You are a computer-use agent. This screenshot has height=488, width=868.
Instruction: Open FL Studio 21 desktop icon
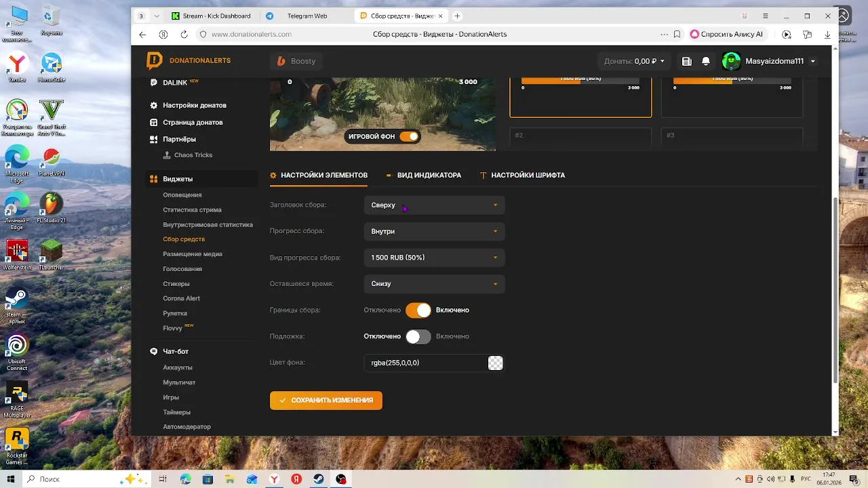[51, 207]
